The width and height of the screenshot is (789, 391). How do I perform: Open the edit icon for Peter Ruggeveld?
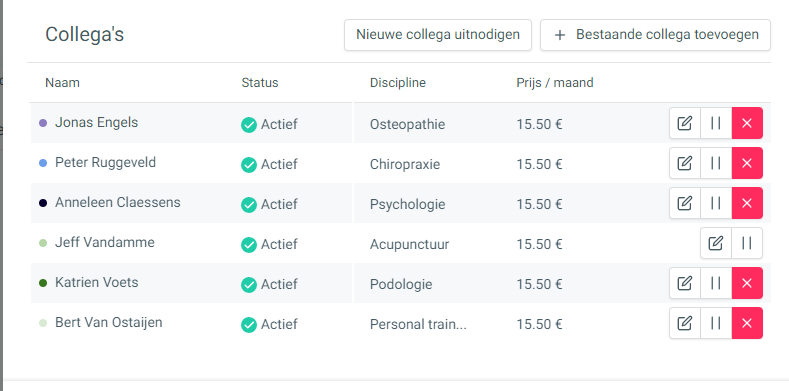pyautogui.click(x=685, y=163)
